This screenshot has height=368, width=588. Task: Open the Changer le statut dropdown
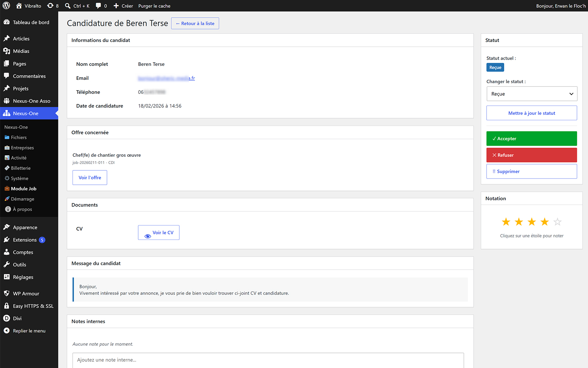pos(532,94)
